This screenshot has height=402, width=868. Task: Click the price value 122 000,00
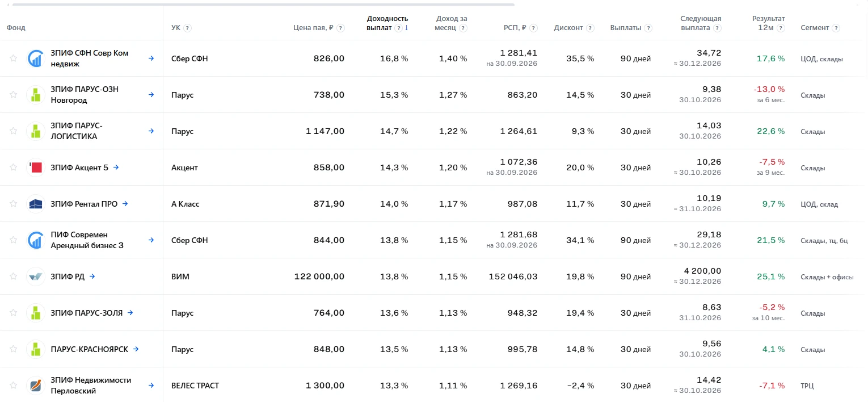click(319, 277)
